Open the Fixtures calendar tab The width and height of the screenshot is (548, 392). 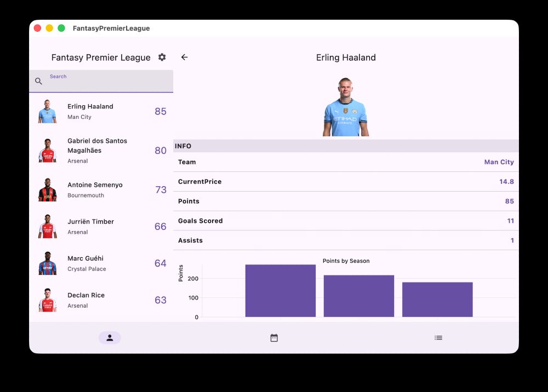[x=274, y=338]
